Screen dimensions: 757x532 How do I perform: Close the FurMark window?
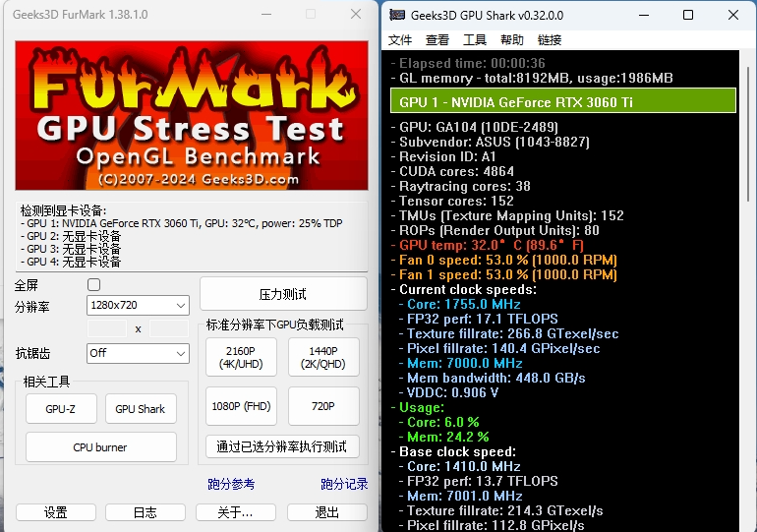356,14
